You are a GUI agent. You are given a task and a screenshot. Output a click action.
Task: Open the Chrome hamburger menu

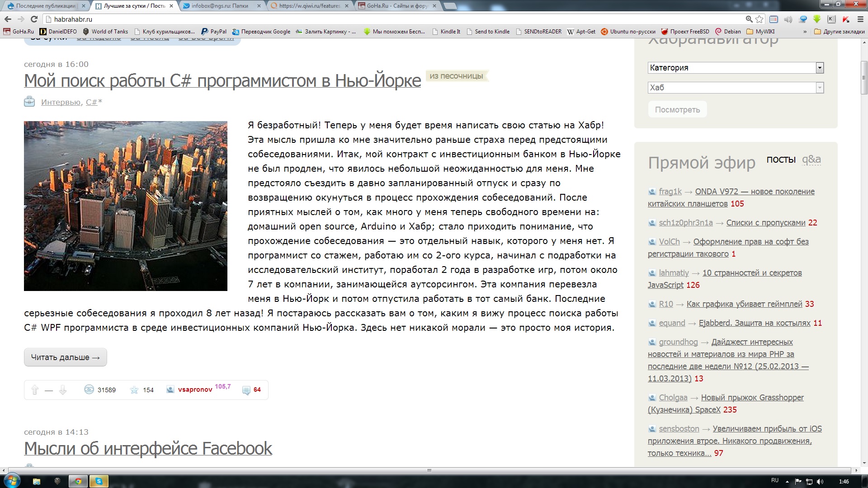pyautogui.click(x=860, y=19)
